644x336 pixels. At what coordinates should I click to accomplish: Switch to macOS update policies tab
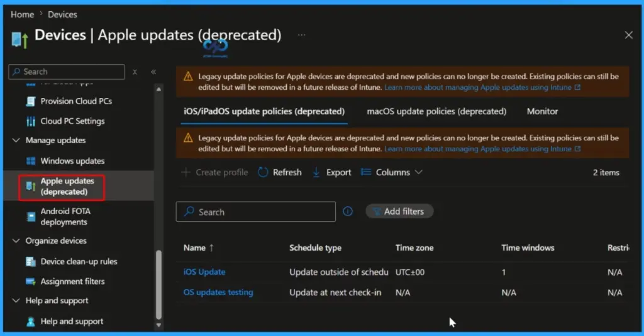click(436, 112)
